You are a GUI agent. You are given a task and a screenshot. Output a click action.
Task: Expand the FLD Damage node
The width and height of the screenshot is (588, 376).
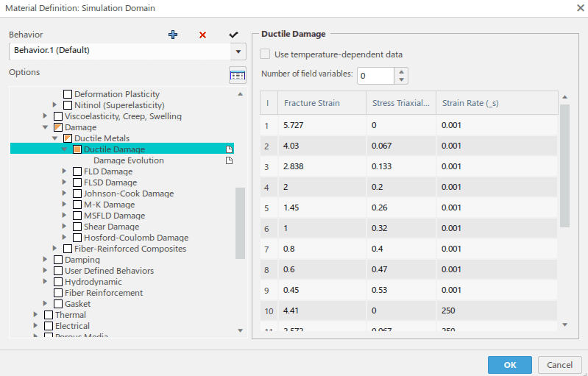tap(64, 171)
